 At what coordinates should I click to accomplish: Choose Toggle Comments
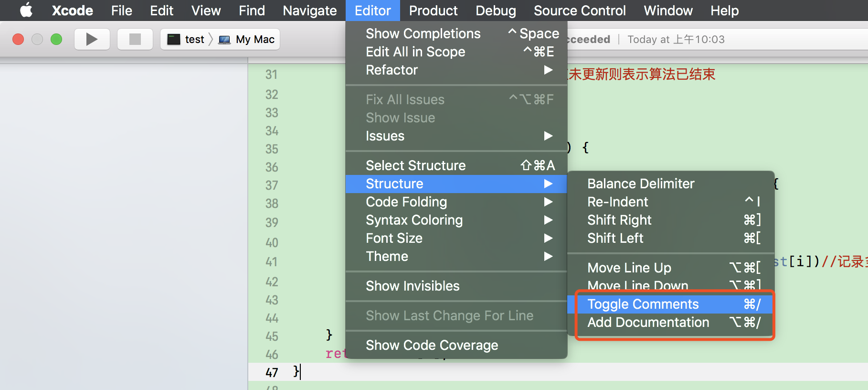point(671,304)
